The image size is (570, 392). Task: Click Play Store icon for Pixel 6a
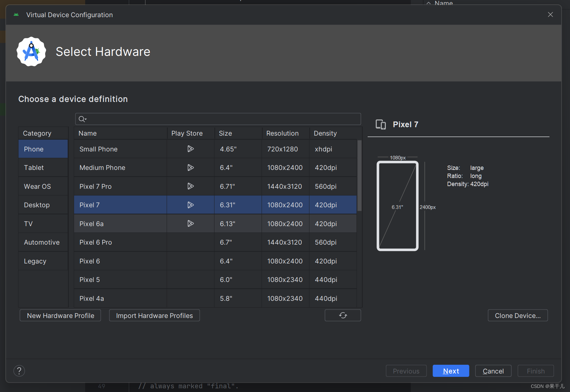(x=191, y=223)
